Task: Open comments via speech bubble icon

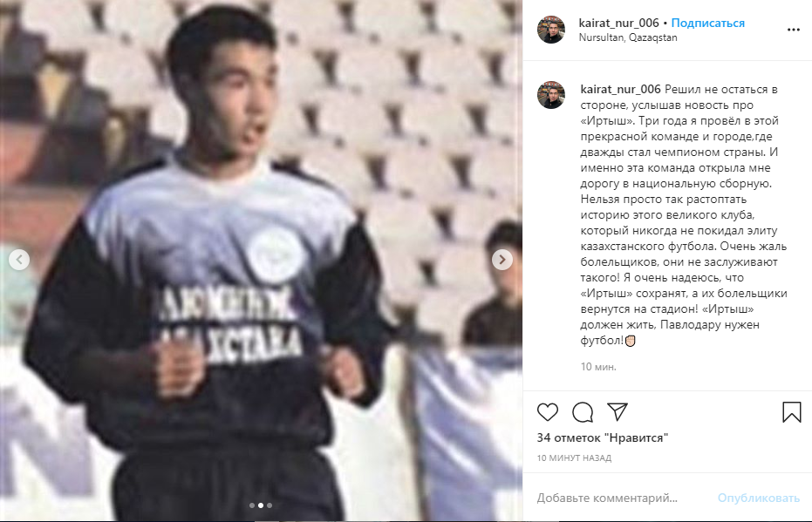Action: pyautogui.click(x=583, y=412)
